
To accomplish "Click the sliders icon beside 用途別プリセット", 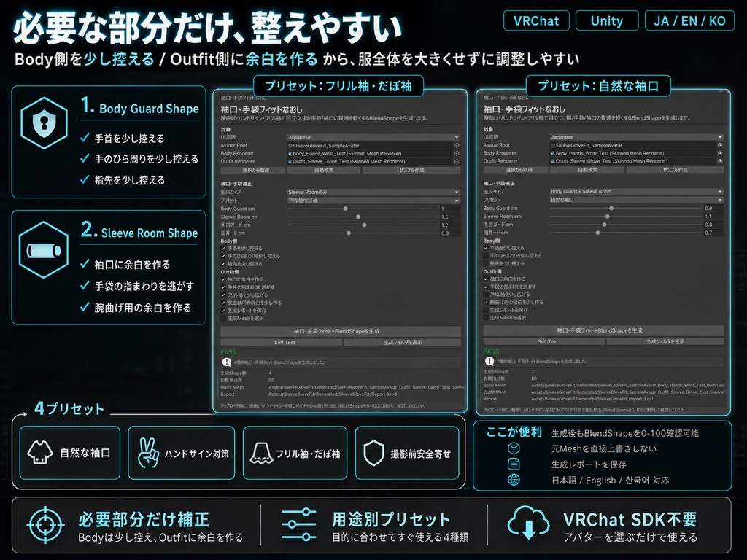I will 298,524.
